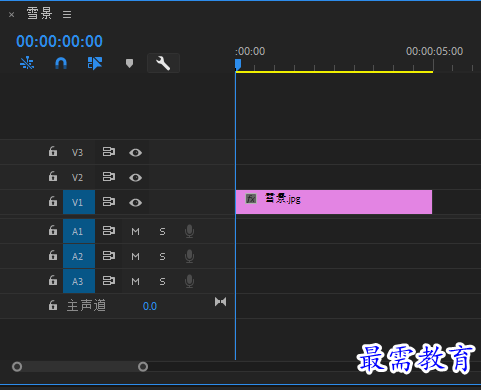The width and height of the screenshot is (481, 390).
Task: Toggle sync lock for A2
Action: pyautogui.click(x=109, y=256)
